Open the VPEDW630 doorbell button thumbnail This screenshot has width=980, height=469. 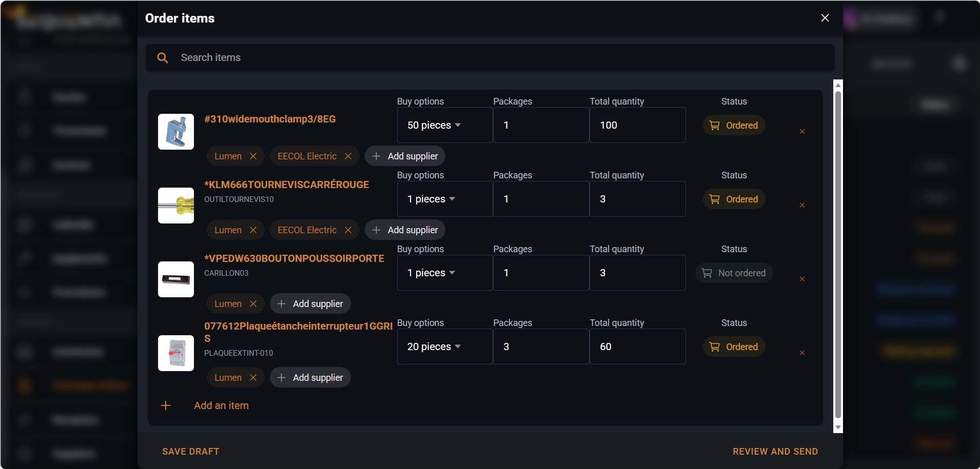pyautogui.click(x=176, y=279)
